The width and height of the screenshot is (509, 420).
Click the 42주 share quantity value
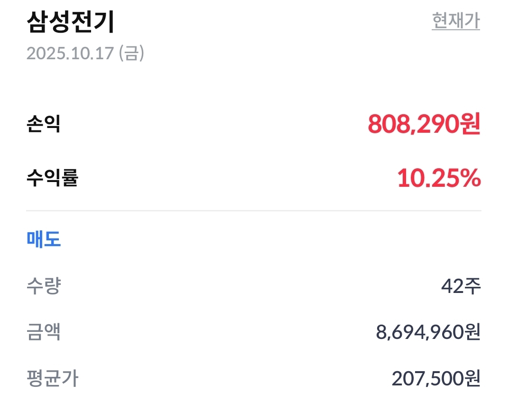461,286
